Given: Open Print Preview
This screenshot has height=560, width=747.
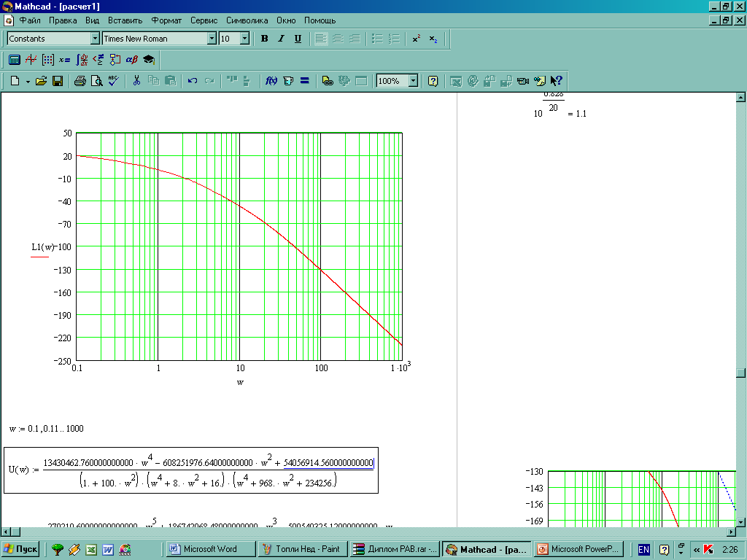Looking at the screenshot, I should [97, 81].
